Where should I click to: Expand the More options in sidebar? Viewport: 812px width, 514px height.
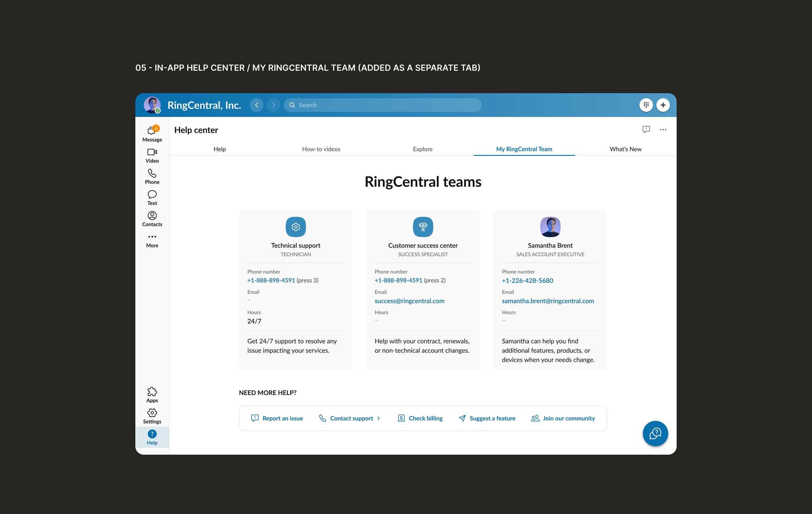[152, 240]
